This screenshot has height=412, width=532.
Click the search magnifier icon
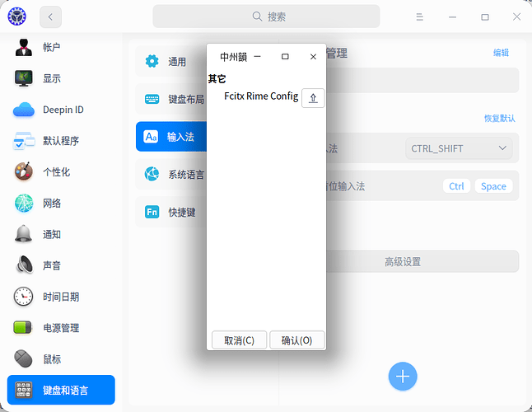(257, 16)
